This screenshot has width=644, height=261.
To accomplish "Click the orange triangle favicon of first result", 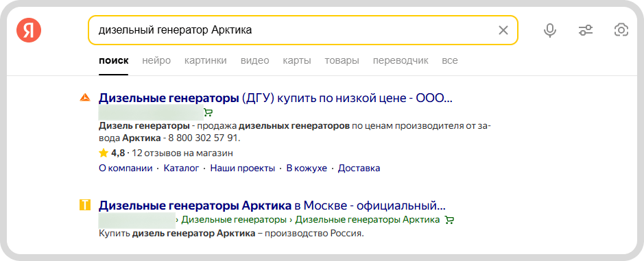I will [84, 98].
